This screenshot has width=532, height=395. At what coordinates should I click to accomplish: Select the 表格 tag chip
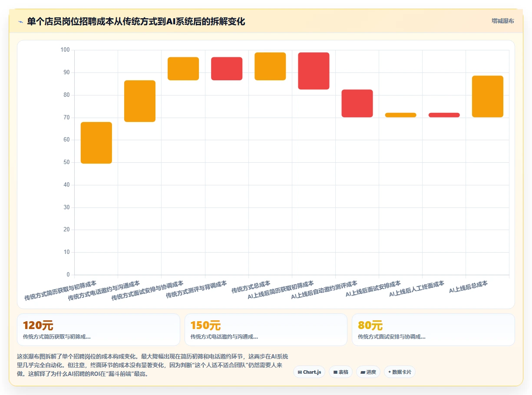coord(340,372)
